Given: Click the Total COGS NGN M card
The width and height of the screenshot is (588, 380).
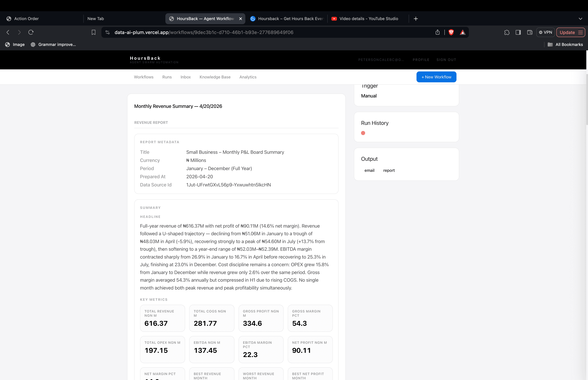Looking at the screenshot, I should click(212, 318).
